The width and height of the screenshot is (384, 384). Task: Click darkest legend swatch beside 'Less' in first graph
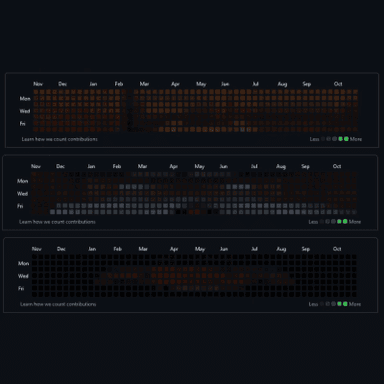[x=322, y=139]
